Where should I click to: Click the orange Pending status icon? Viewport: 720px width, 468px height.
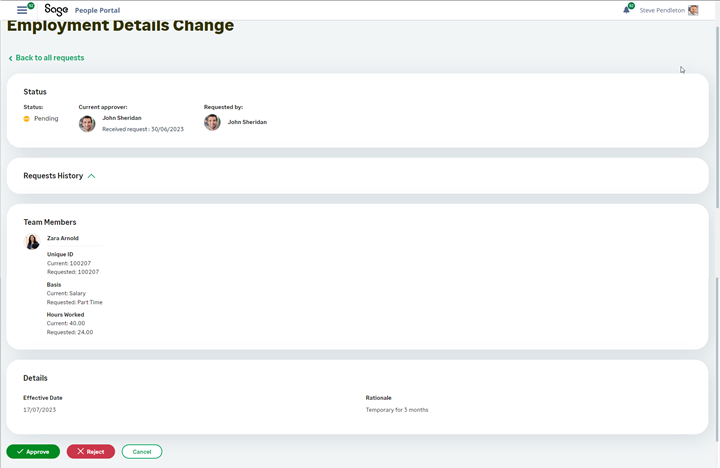coord(27,119)
